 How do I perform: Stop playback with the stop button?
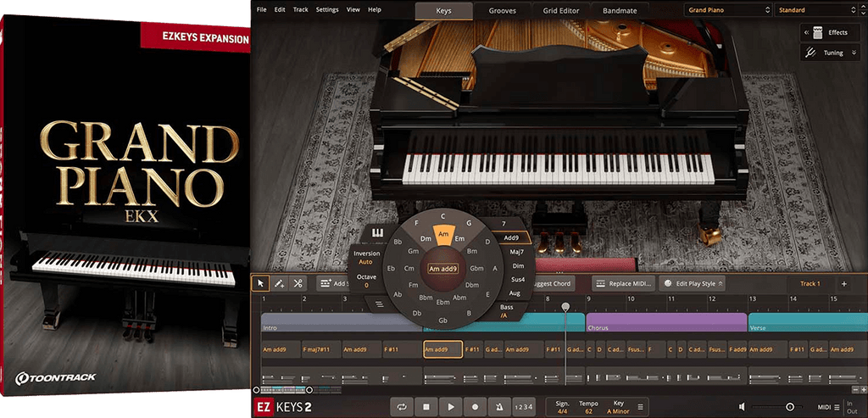click(426, 407)
